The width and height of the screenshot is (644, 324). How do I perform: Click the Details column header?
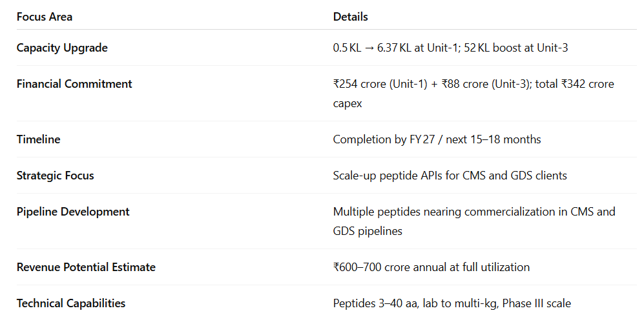[351, 17]
